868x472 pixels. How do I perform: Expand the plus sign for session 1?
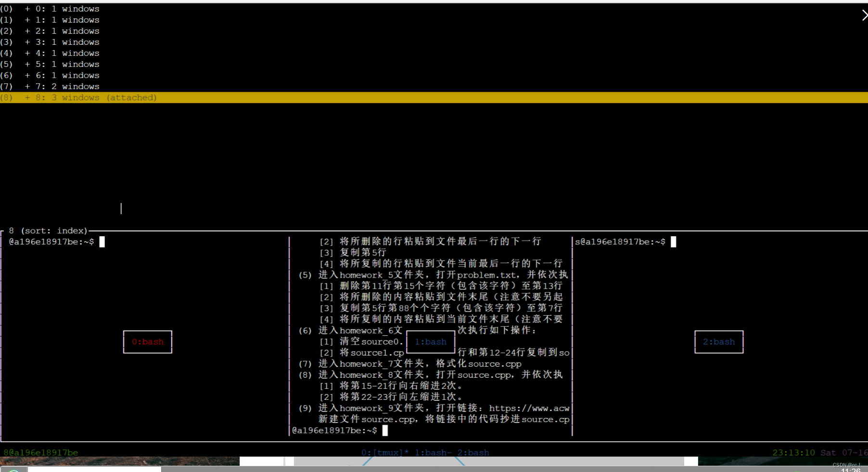pyautogui.click(x=27, y=20)
